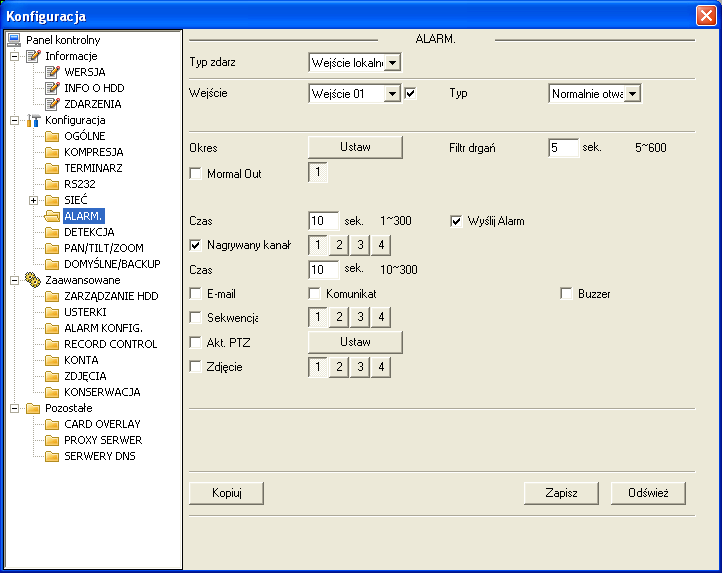The image size is (722, 573).
Task: Collapse the Informacje tree node
Action: 15,57
